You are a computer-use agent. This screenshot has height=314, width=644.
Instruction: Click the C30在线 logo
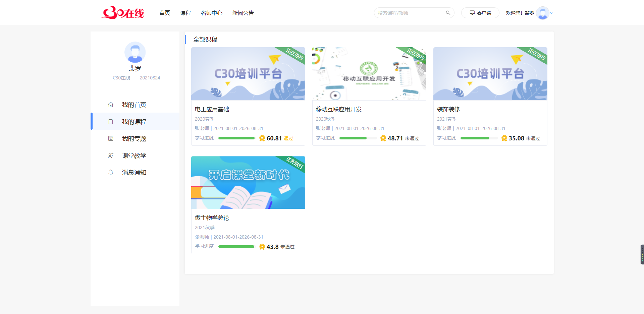click(123, 13)
